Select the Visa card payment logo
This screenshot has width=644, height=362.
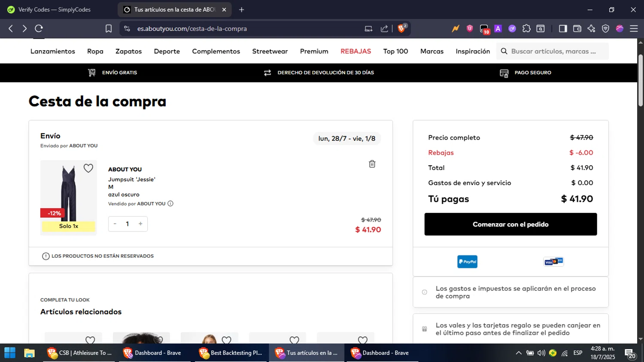tap(553, 262)
